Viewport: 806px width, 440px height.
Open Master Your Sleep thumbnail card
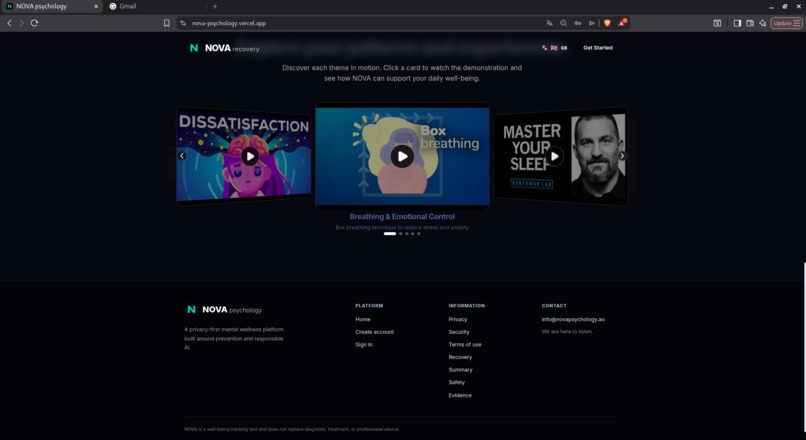pyautogui.click(x=561, y=156)
